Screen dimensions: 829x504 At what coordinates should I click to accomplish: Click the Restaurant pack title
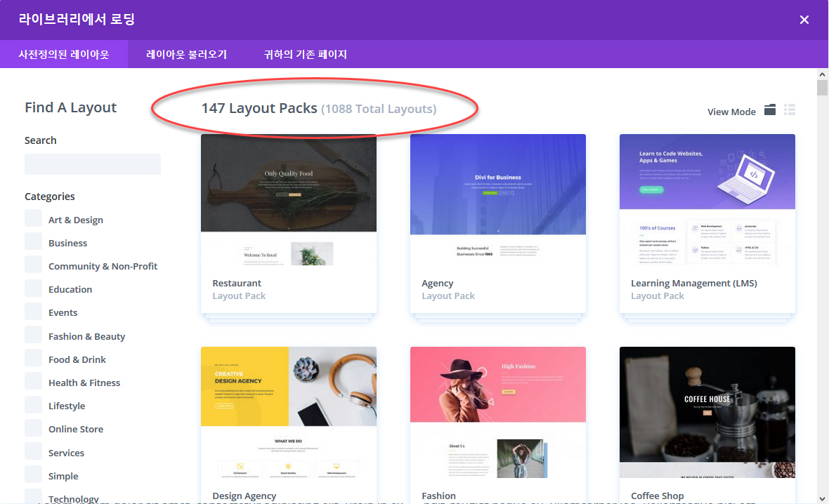(237, 283)
